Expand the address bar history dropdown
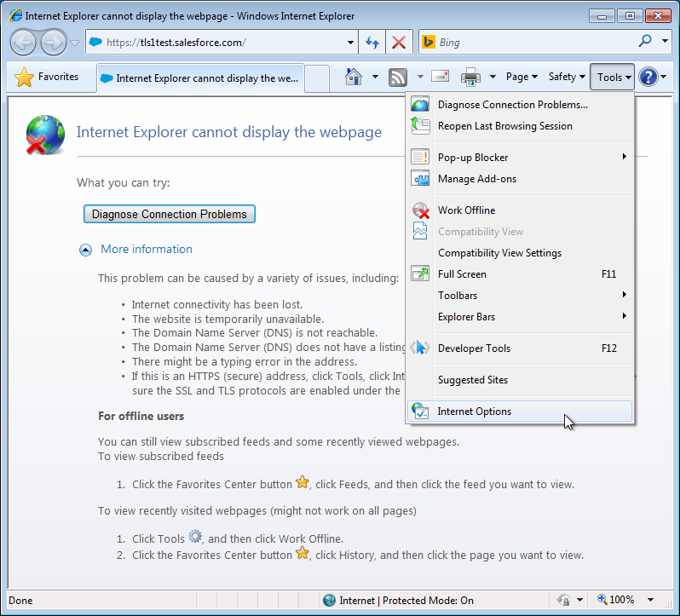This screenshot has height=616, width=680. pos(350,43)
